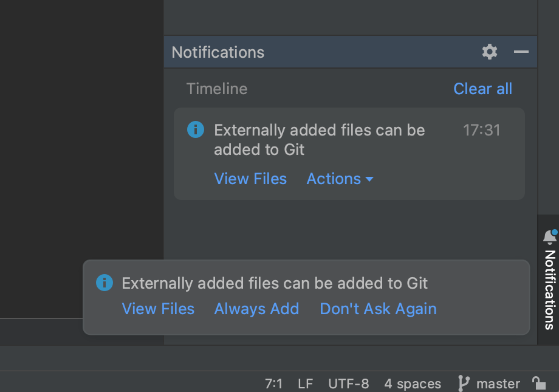
Task: Toggle vertical Notifications tool window tab
Action: point(549,280)
